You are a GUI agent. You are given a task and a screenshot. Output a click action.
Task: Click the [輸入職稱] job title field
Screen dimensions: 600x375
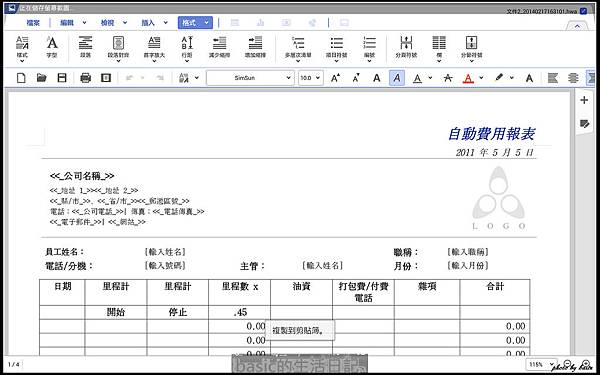click(x=468, y=252)
